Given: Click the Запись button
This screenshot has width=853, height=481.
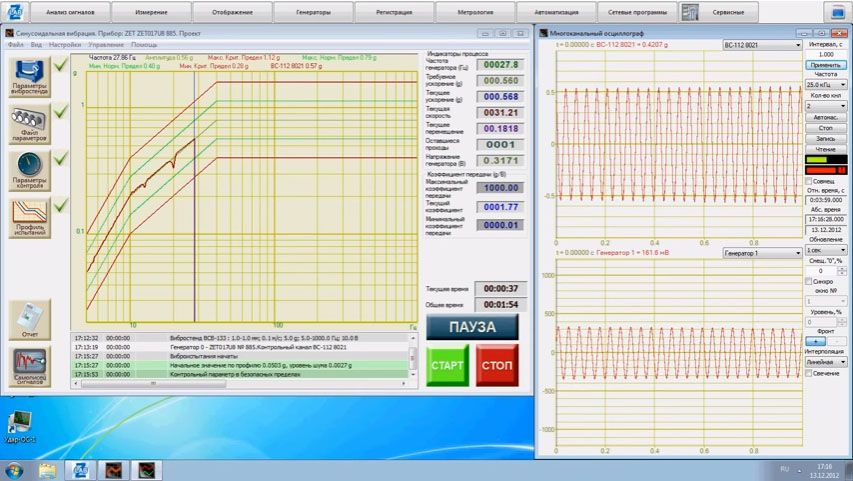Looking at the screenshot, I should (826, 139).
